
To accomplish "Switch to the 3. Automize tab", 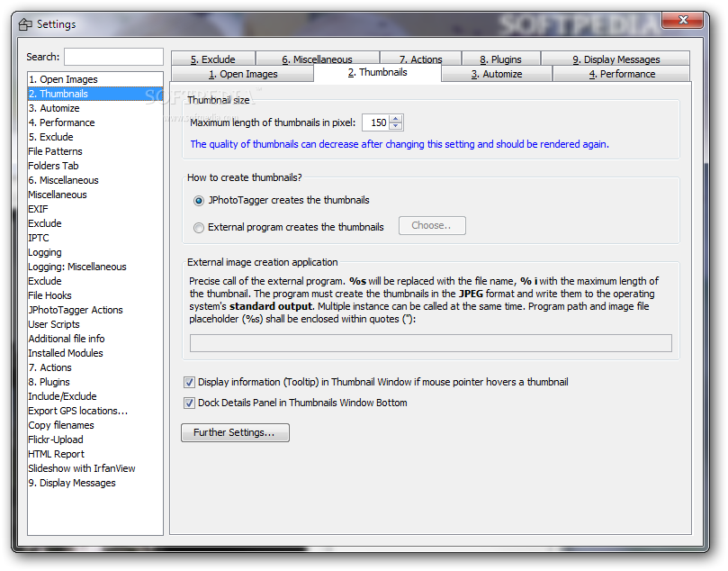I will coord(497,74).
